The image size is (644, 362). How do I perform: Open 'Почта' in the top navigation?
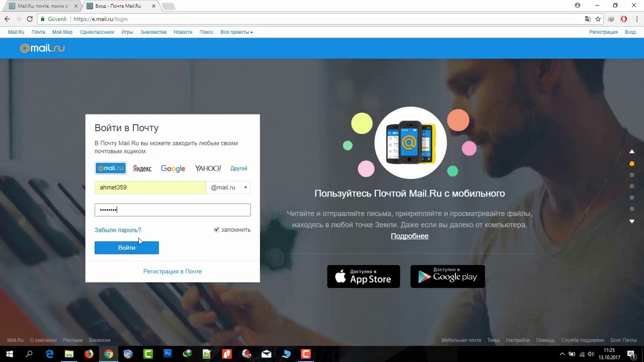(x=38, y=32)
